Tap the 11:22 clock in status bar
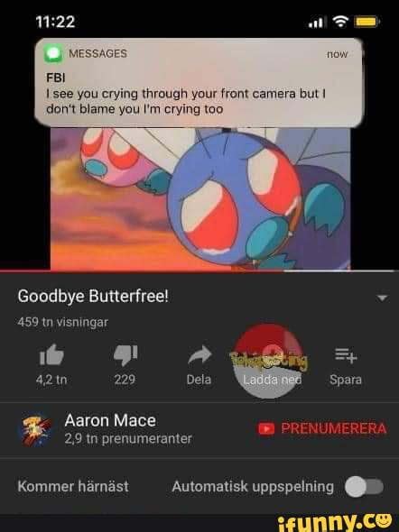 point(55,22)
